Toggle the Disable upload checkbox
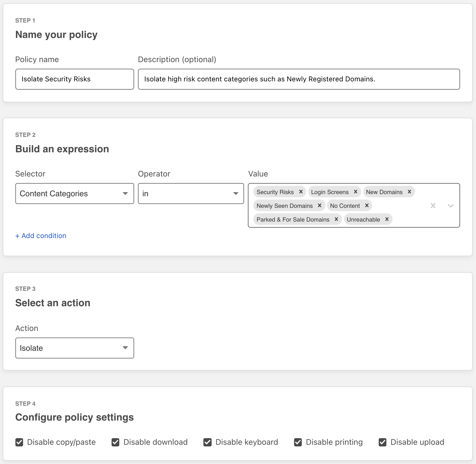Viewport: 476px width, 464px height. point(383,442)
